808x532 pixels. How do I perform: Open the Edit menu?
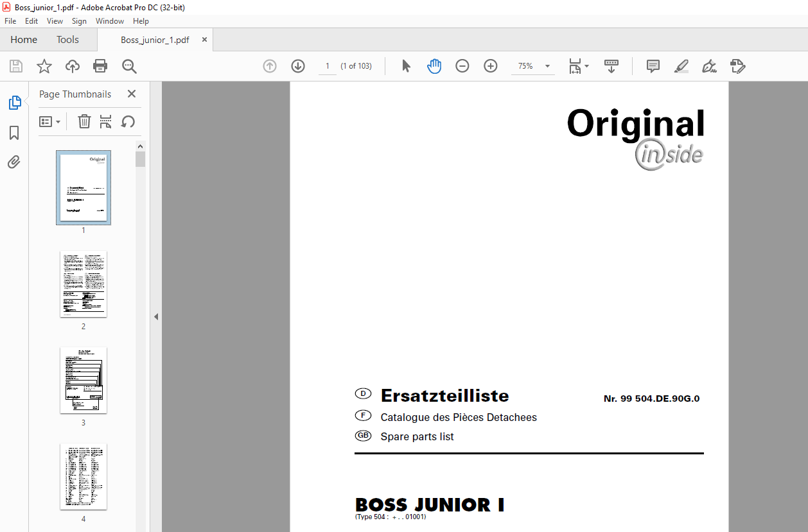pyautogui.click(x=31, y=21)
